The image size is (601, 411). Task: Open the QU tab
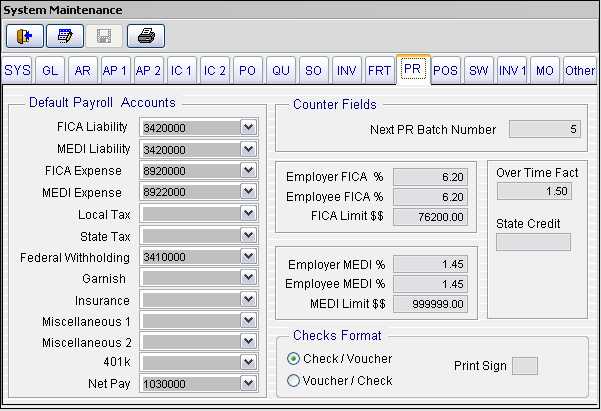coord(281,71)
